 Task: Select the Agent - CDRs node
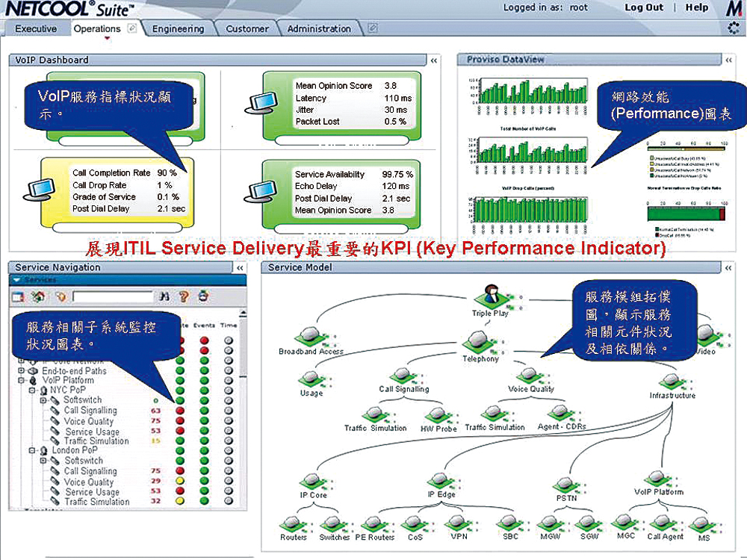[x=561, y=419]
